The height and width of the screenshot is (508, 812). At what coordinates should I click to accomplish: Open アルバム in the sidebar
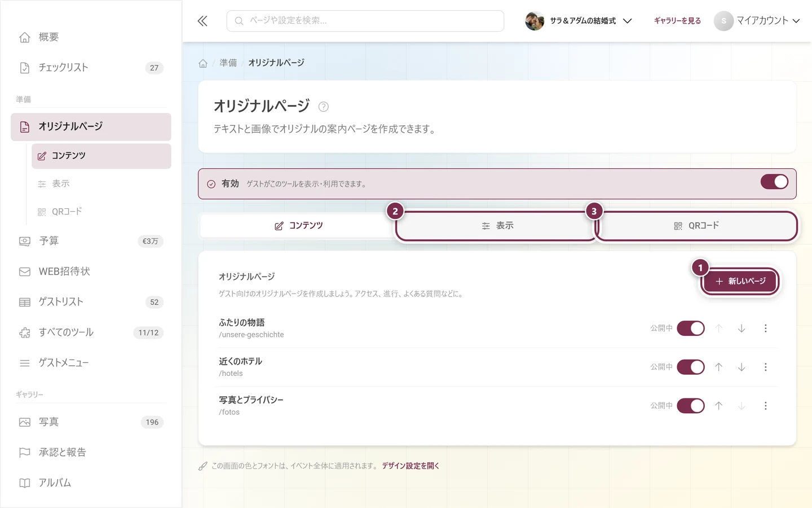point(91,483)
